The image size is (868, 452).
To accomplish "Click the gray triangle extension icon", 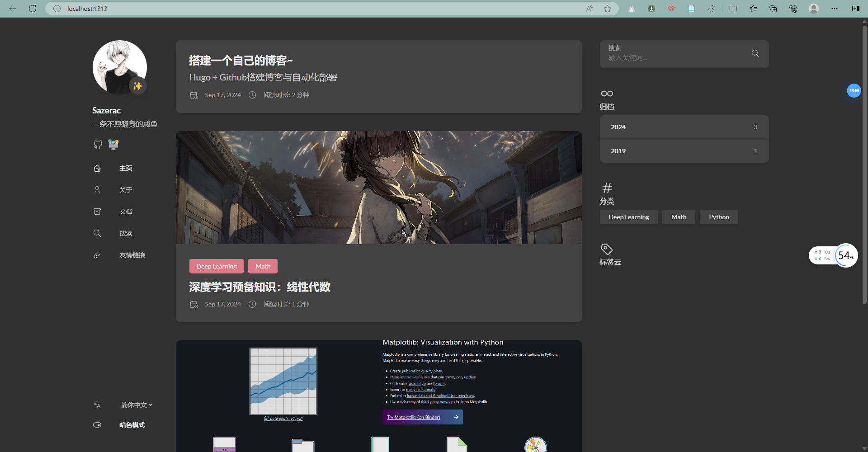I will [632, 9].
